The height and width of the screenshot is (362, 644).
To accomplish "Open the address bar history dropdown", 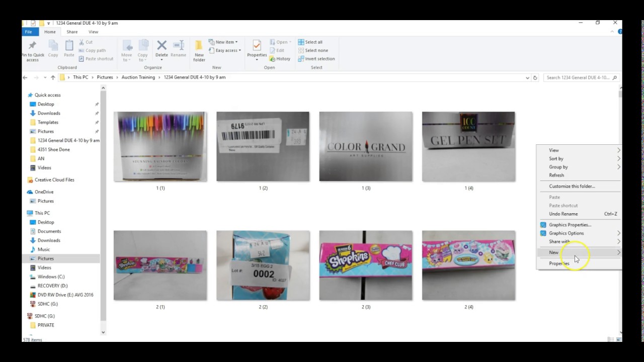I will (527, 77).
